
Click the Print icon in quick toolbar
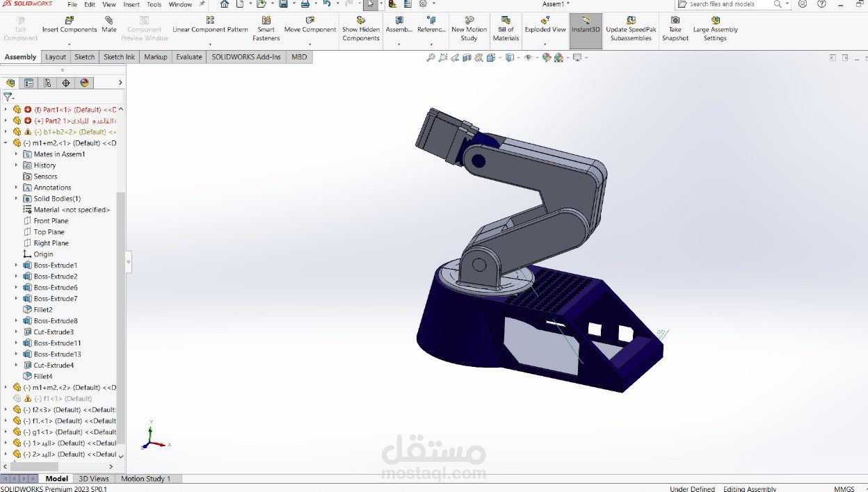click(305, 4)
